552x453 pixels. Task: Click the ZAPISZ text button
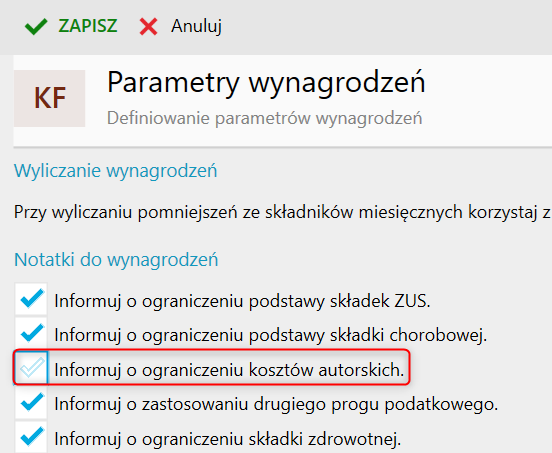88,26
